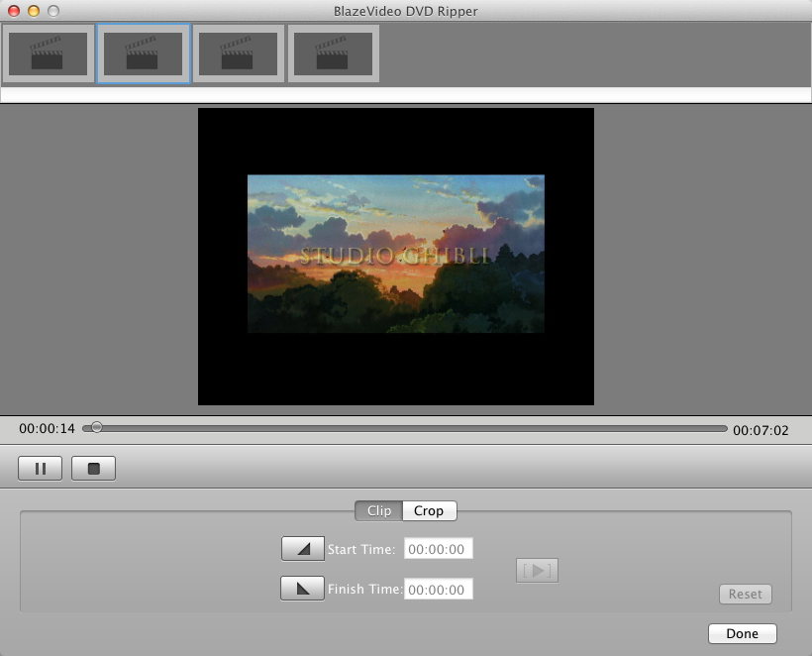
Task: Click the Start Time input field
Action: [438, 549]
